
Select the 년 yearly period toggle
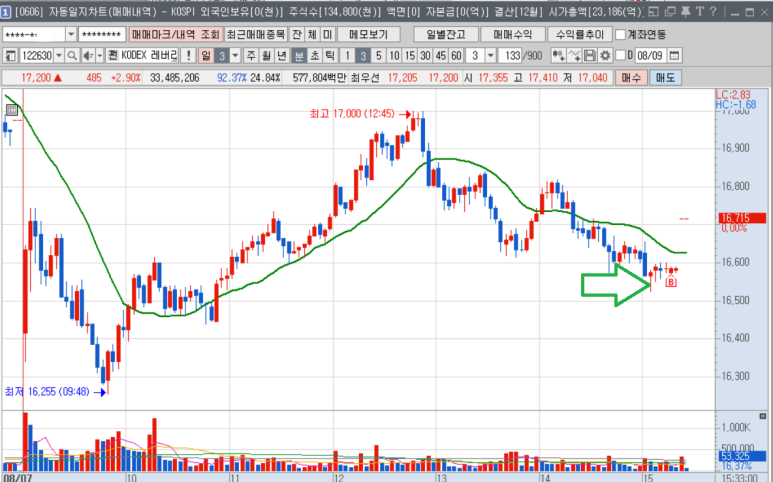pyautogui.click(x=282, y=56)
